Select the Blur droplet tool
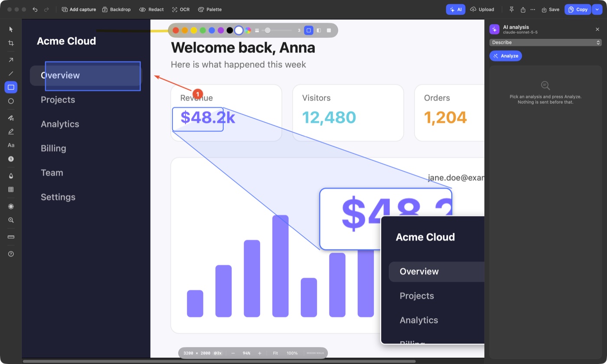The height and width of the screenshot is (364, 607). 11,176
